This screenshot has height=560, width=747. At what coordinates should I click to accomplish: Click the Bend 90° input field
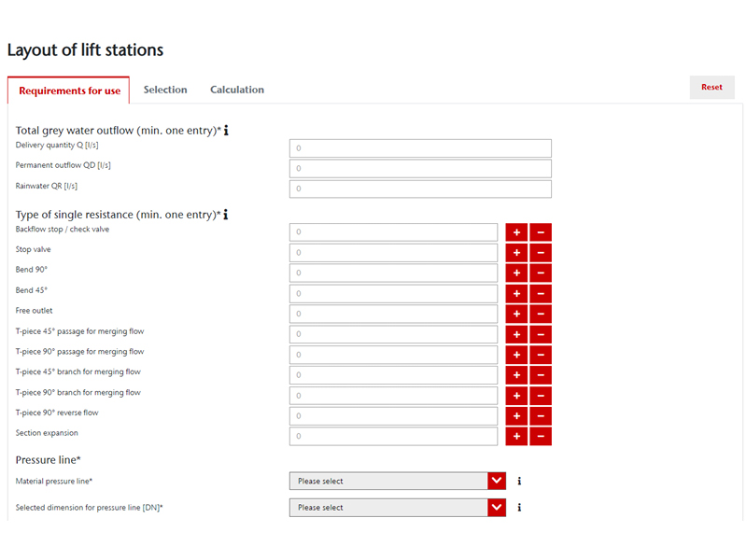pyautogui.click(x=393, y=273)
